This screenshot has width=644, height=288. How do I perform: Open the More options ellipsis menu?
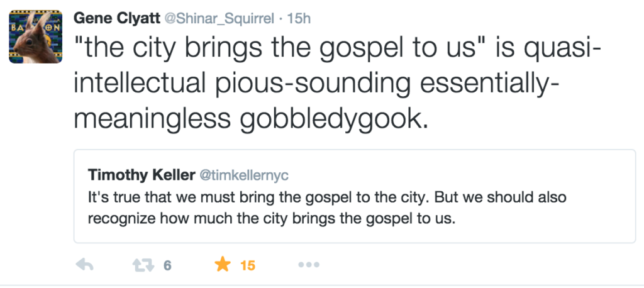[308, 265]
